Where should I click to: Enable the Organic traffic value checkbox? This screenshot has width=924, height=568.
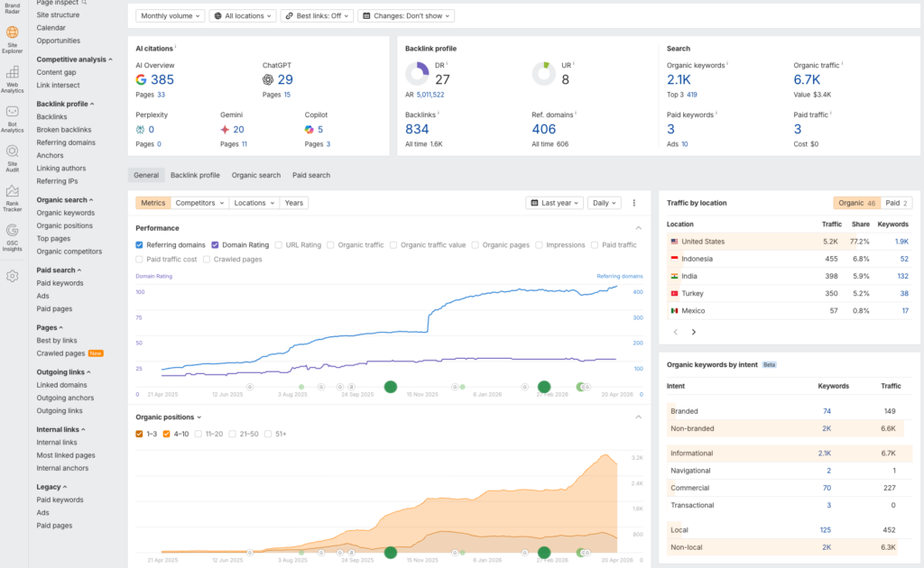(393, 245)
